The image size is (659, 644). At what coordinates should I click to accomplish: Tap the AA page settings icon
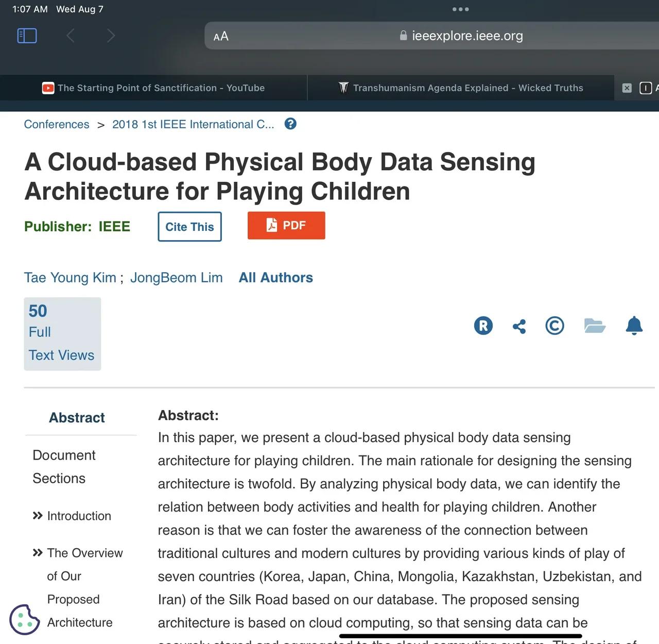[221, 36]
